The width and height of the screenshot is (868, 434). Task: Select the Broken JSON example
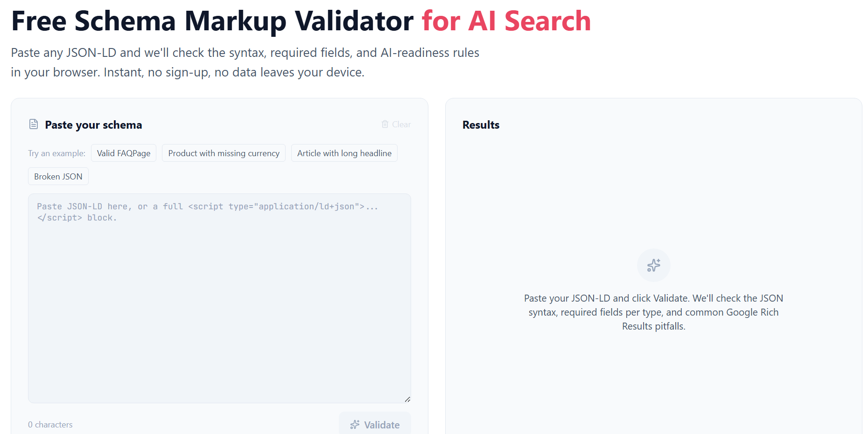(x=58, y=176)
